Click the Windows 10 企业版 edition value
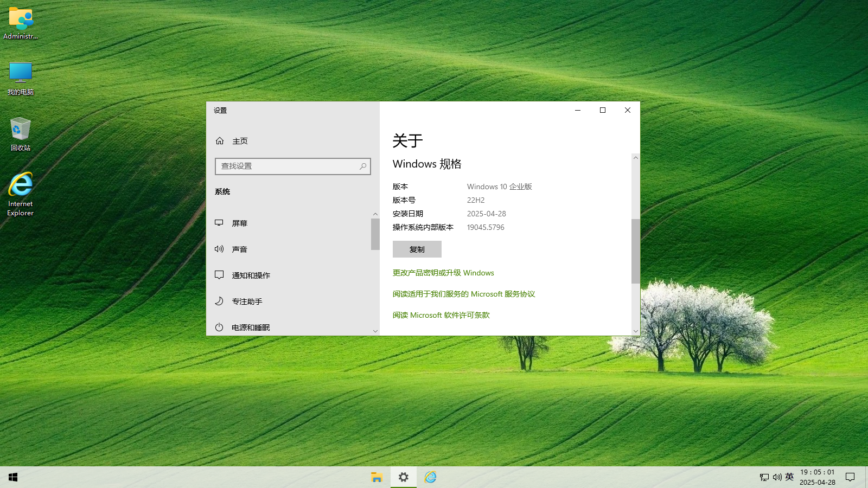 point(499,187)
